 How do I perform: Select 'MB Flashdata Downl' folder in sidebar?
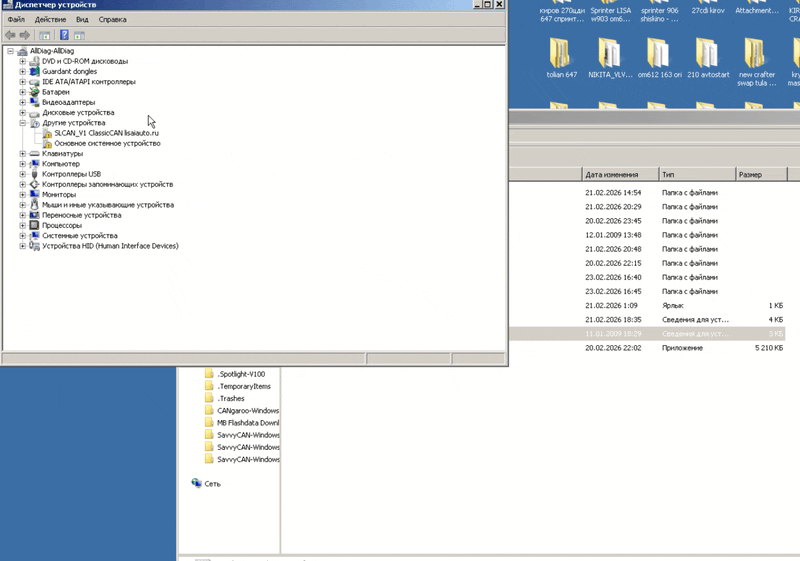tap(248, 423)
